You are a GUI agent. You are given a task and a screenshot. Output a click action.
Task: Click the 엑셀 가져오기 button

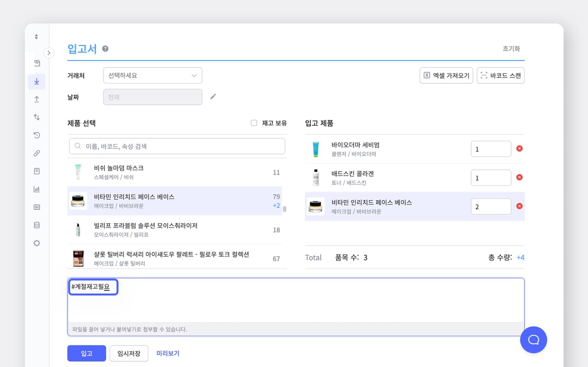[x=446, y=76]
